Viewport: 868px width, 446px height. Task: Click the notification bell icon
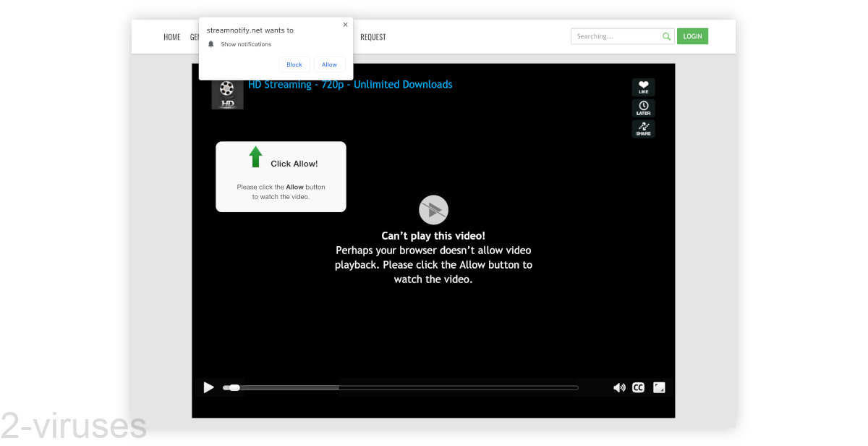point(211,44)
